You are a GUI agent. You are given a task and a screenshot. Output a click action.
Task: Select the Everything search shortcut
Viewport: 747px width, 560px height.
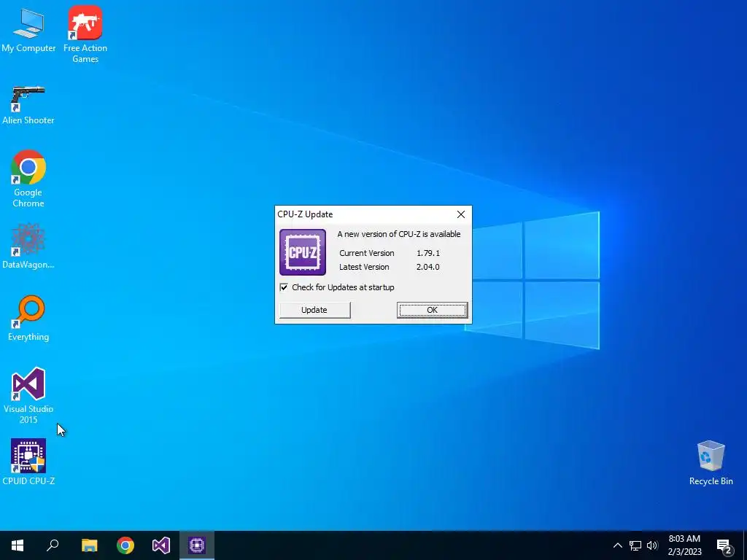28,318
